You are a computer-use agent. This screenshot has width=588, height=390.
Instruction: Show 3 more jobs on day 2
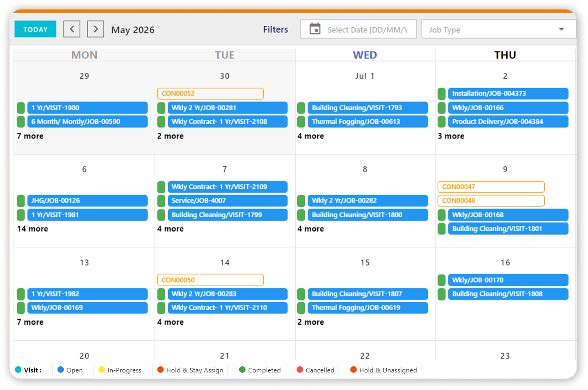coord(451,136)
